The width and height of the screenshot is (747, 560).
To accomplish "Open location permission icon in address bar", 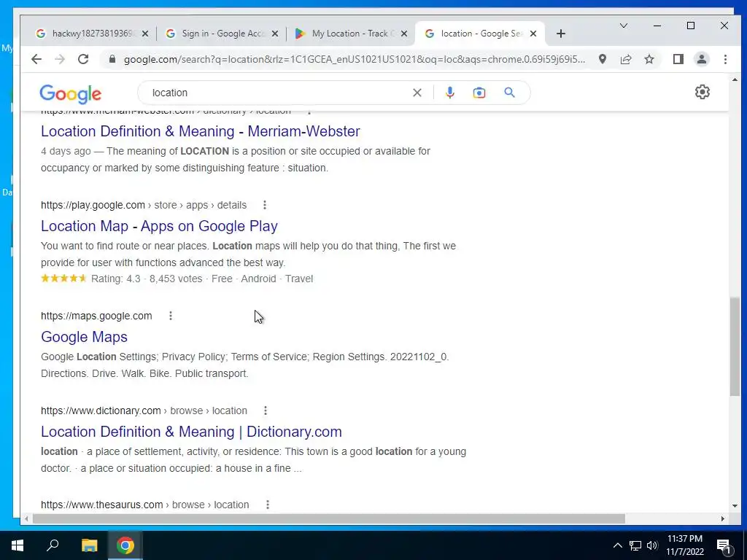I will 603,59.
